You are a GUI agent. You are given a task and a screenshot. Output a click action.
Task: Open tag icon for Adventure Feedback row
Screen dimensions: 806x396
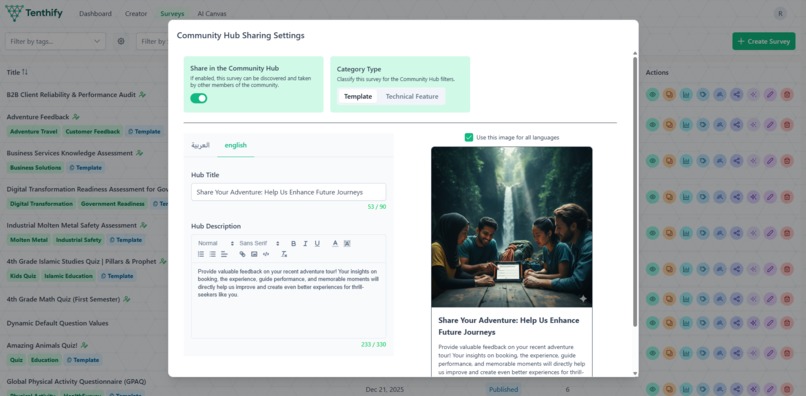coord(703,124)
